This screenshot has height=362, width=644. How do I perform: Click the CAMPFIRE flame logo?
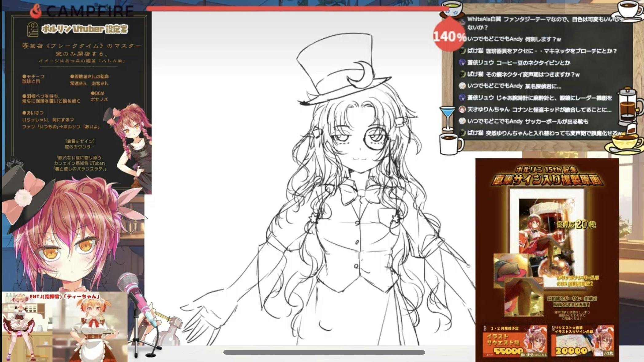pyautogui.click(x=36, y=11)
